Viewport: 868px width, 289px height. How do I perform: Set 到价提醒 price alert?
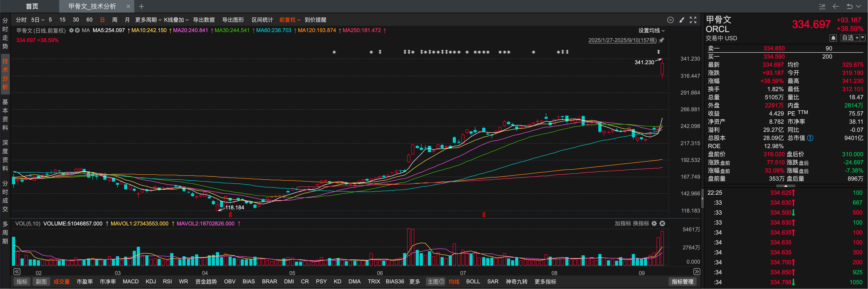point(315,20)
